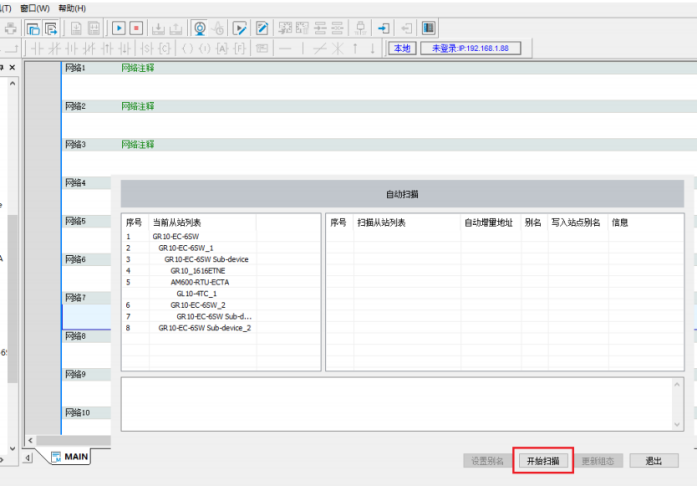Select the 网络10 rung label

pos(77,413)
